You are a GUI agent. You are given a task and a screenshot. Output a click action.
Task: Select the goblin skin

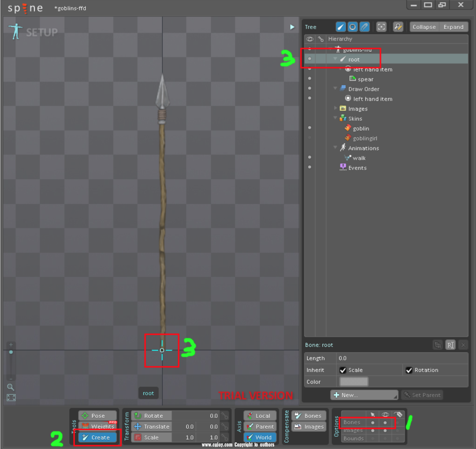(361, 129)
